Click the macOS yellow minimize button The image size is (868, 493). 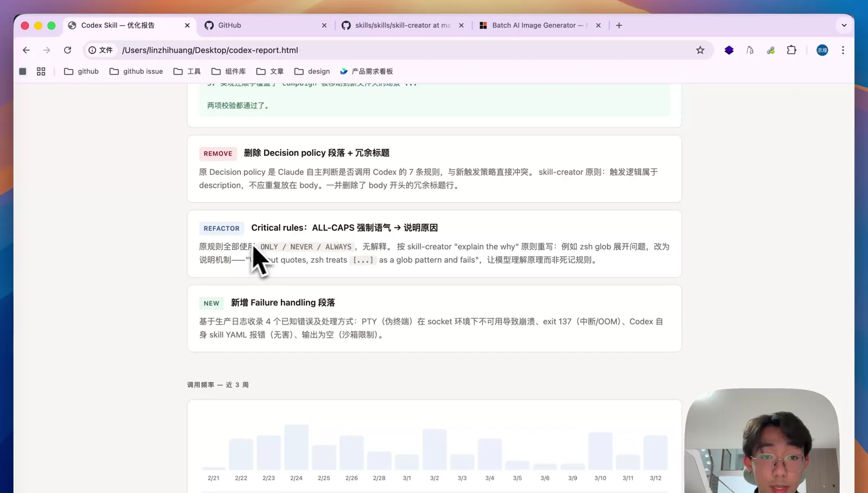[38, 26]
